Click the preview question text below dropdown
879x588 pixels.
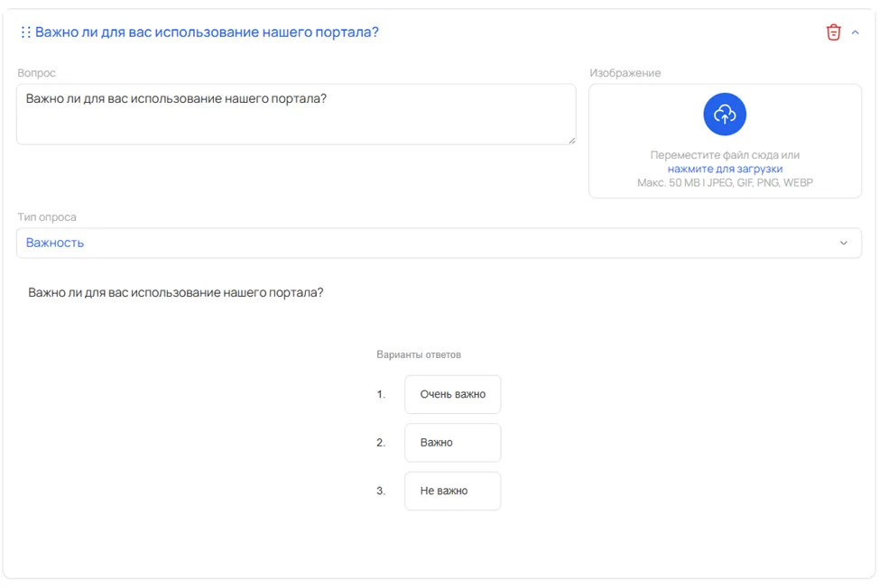[175, 292]
